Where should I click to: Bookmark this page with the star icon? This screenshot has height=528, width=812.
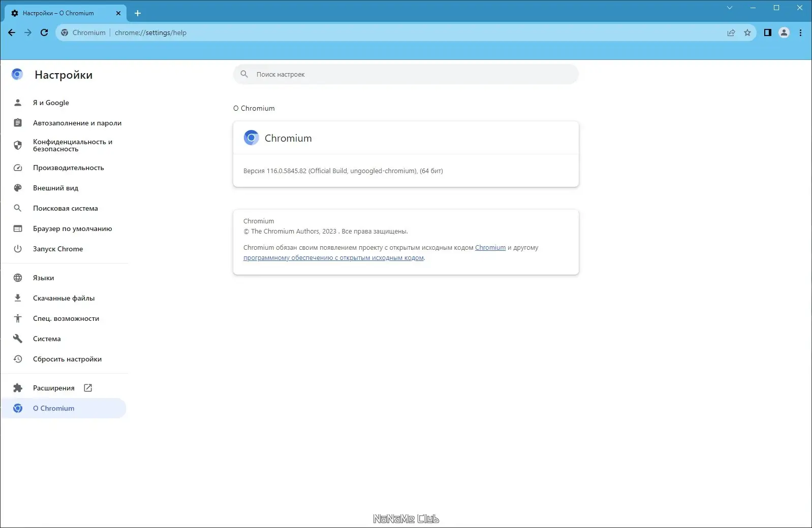(x=747, y=32)
